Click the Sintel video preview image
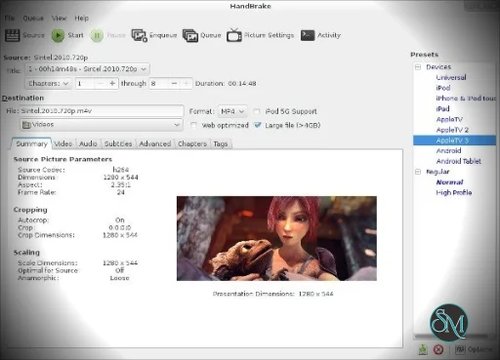 [277, 238]
